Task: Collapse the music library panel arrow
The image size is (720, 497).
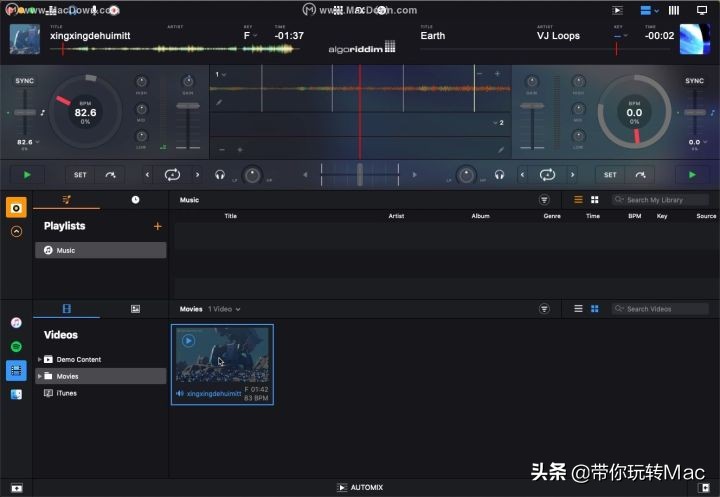Action: point(16,232)
